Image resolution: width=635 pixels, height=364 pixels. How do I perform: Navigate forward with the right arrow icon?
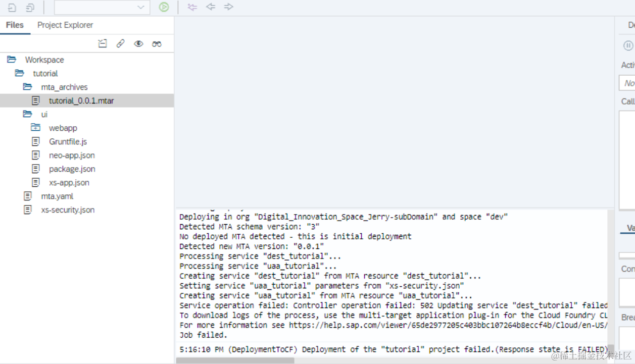click(228, 7)
